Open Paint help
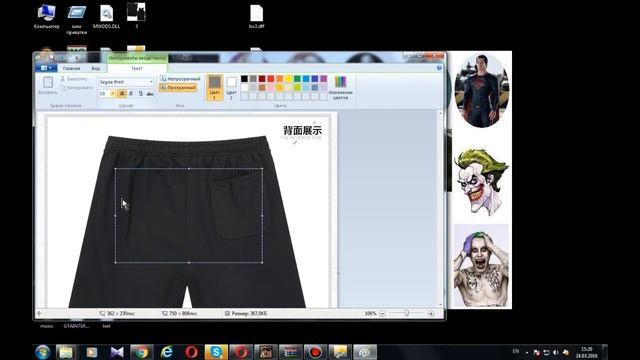 [439, 68]
